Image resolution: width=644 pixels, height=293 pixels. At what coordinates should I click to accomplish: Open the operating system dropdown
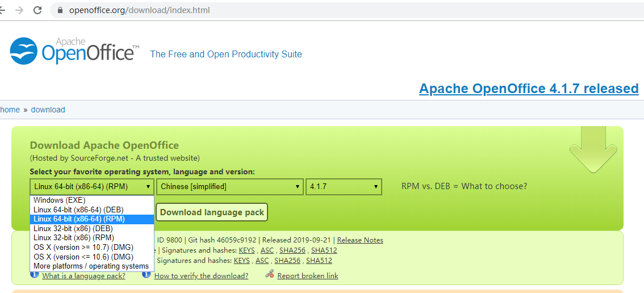click(x=92, y=187)
